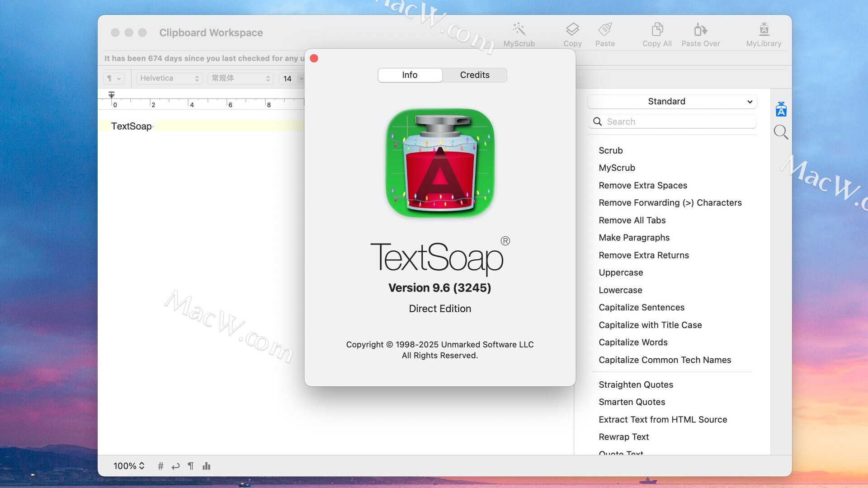Click the MyScrub magic wand toolbar icon
868x488 pixels.
point(519,30)
